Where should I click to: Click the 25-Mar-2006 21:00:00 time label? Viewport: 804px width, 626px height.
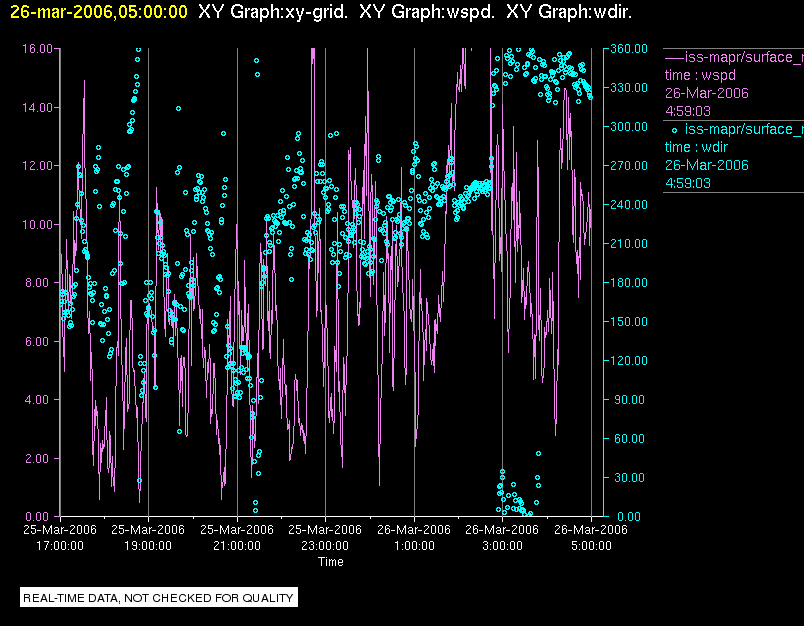click(237, 537)
